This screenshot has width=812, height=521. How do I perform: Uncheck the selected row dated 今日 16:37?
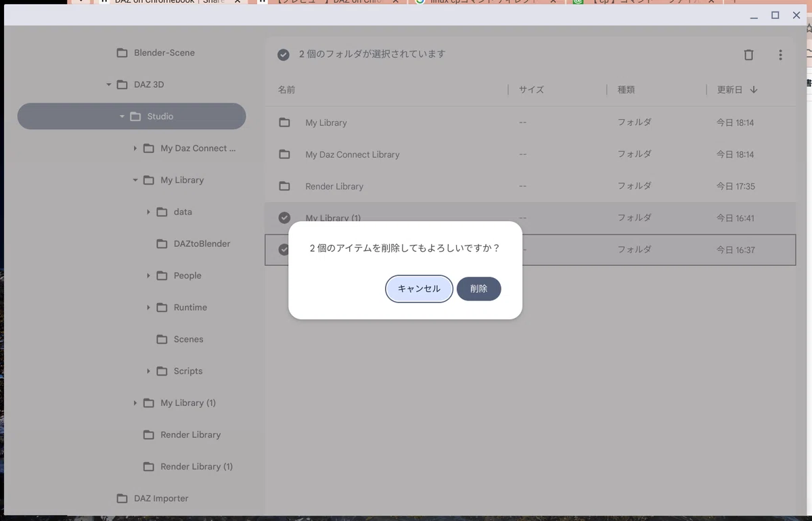(x=284, y=250)
